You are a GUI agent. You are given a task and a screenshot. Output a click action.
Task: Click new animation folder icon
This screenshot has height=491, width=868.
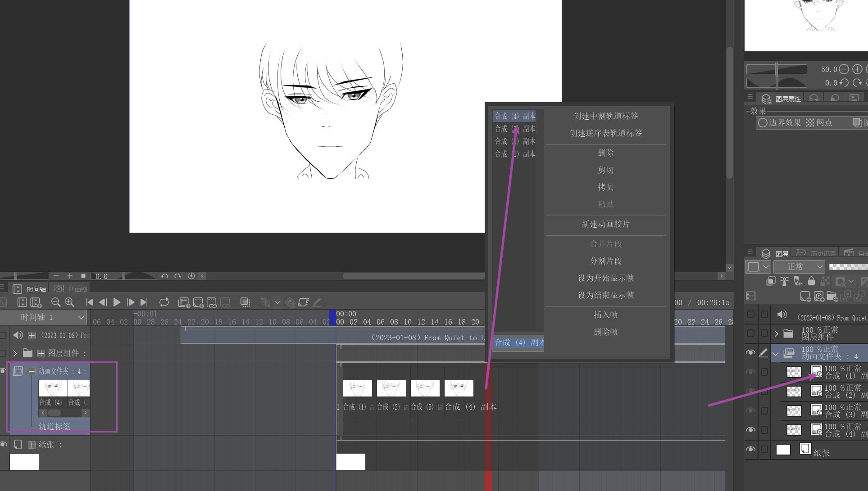tap(184, 302)
